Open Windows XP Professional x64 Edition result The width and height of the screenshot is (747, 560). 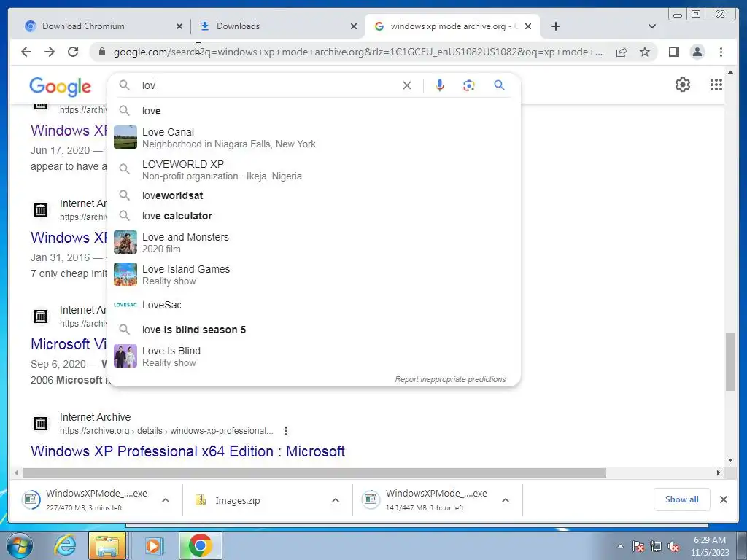[x=187, y=451]
